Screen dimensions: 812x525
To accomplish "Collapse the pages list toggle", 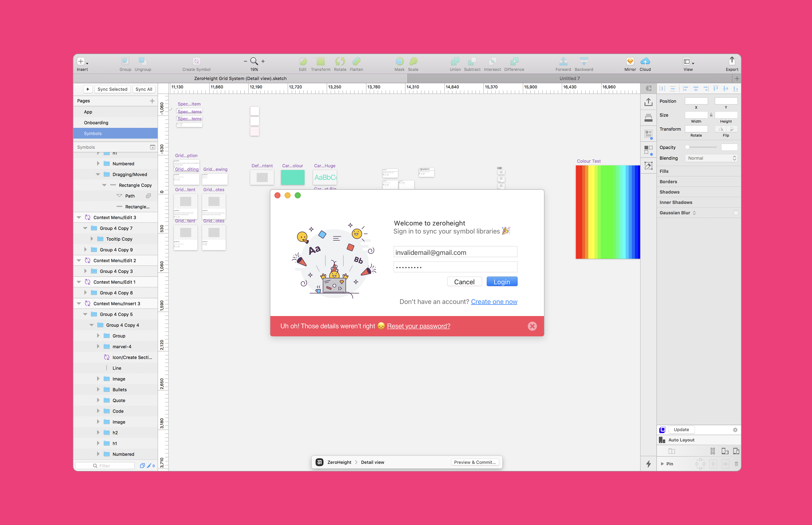I will pyautogui.click(x=152, y=147).
